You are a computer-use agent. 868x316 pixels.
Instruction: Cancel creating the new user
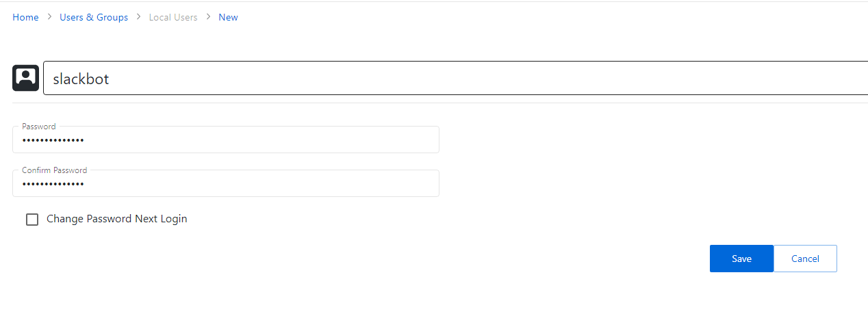805,259
